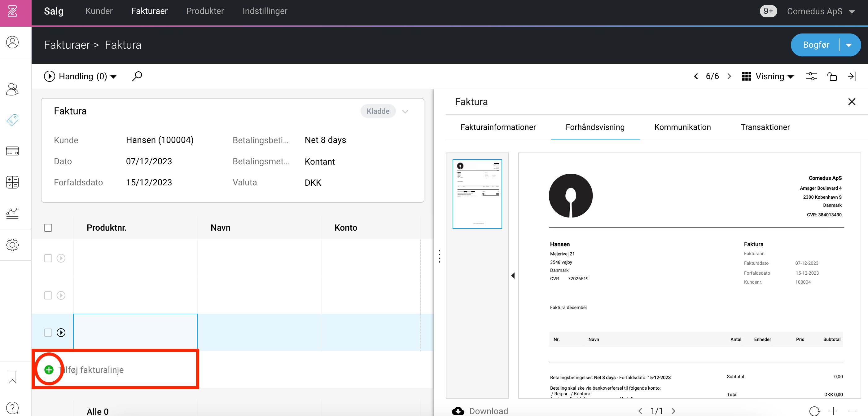This screenshot has width=868, height=416.
Task: Click the pop-out window icon in toolbar
Action: 832,77
